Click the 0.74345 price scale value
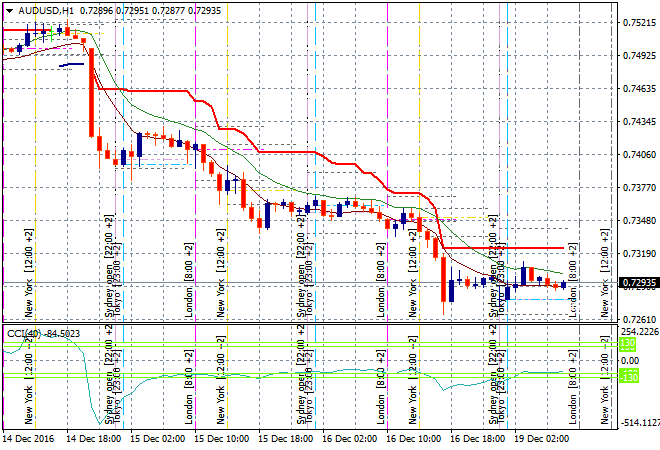Viewport: 660px width, 450px height. tap(639, 122)
